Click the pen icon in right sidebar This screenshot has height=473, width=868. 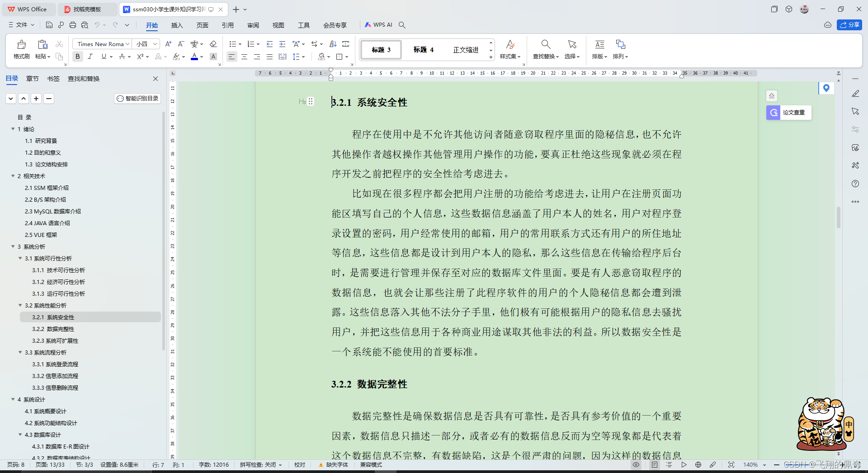pyautogui.click(x=855, y=94)
